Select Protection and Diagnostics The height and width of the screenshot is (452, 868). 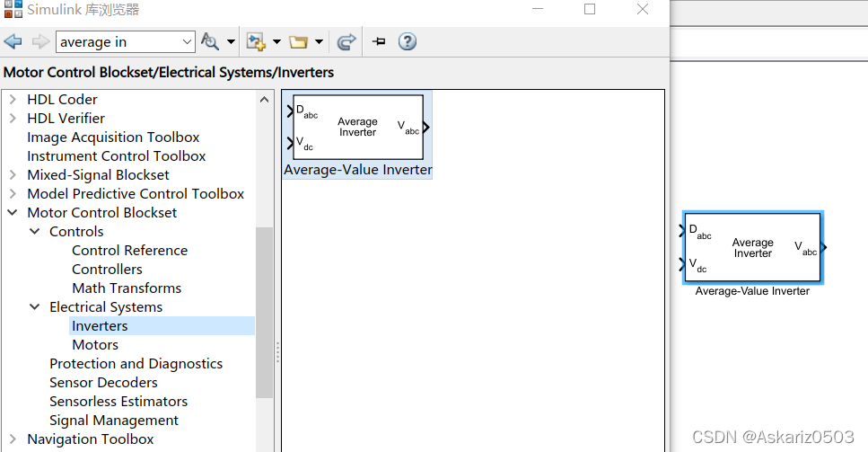pyautogui.click(x=136, y=363)
